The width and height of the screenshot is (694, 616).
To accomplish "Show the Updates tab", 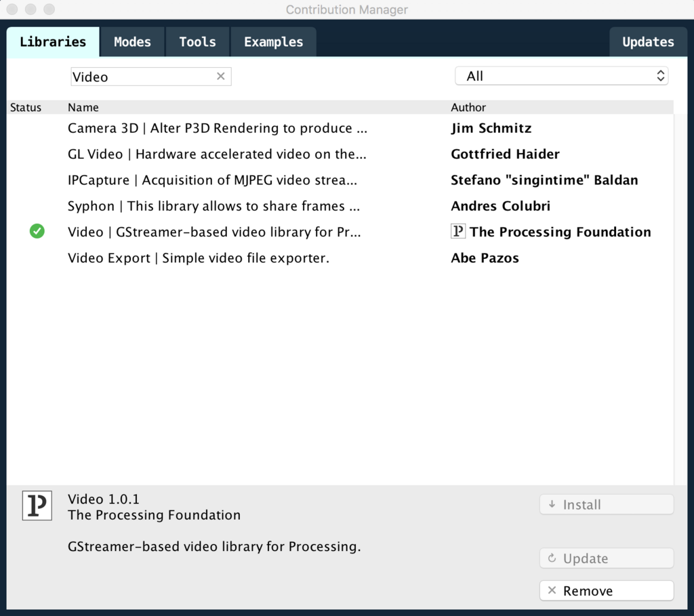I will tap(648, 42).
